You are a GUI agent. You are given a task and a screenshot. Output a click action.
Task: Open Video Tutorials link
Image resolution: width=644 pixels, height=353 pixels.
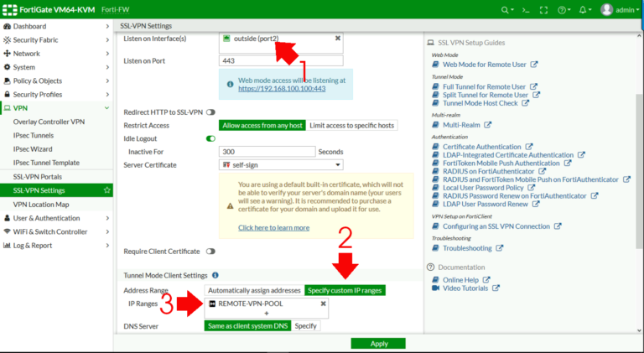(465, 288)
